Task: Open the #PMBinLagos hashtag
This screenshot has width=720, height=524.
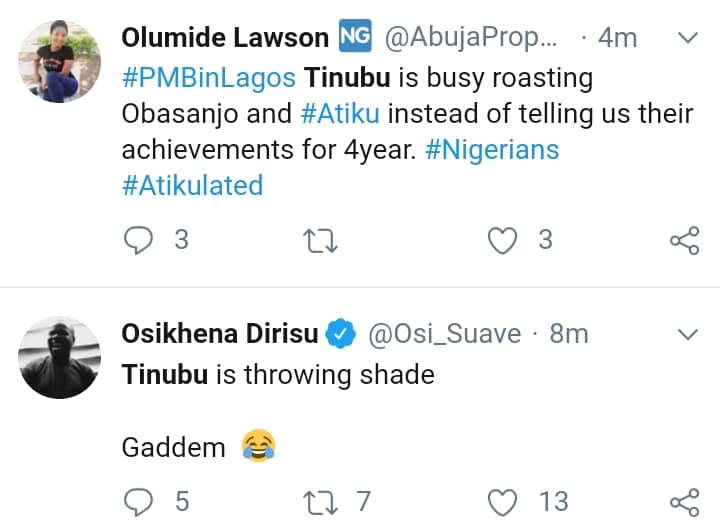Action: (208, 77)
